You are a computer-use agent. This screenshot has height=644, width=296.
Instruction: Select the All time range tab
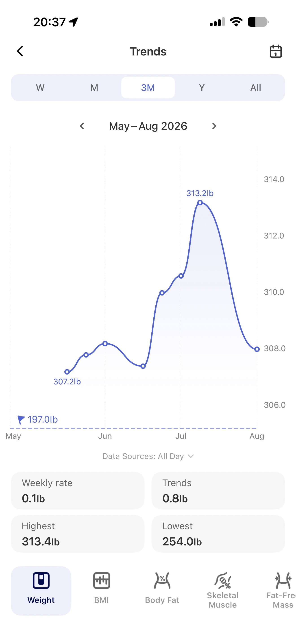click(x=256, y=88)
